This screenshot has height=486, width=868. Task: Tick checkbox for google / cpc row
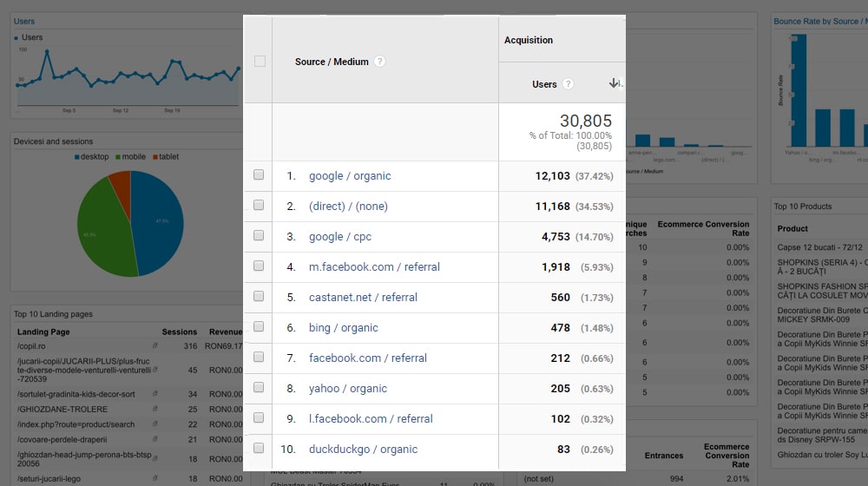(x=259, y=236)
